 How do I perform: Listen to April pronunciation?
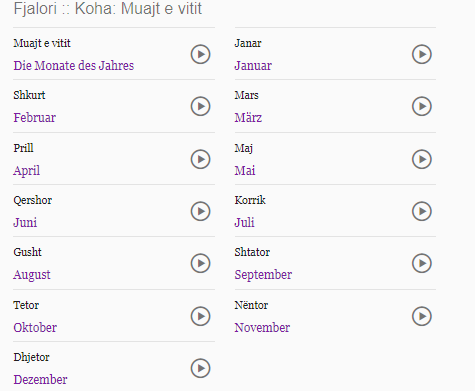tap(200, 159)
